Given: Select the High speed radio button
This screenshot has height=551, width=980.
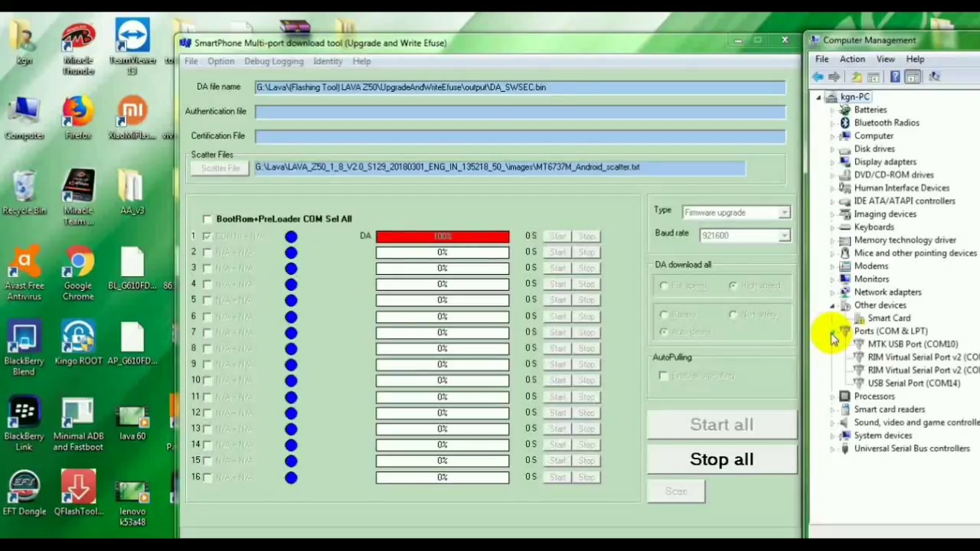Looking at the screenshot, I should point(733,285).
